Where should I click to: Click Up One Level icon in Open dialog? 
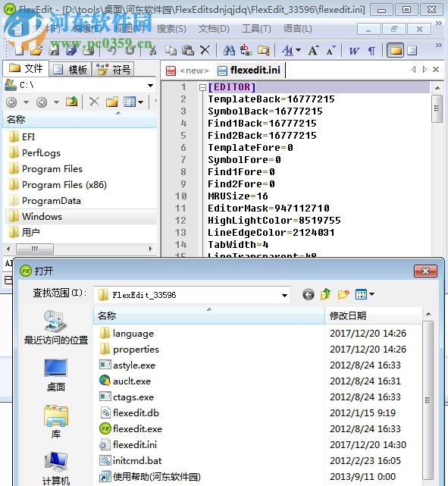point(326,294)
